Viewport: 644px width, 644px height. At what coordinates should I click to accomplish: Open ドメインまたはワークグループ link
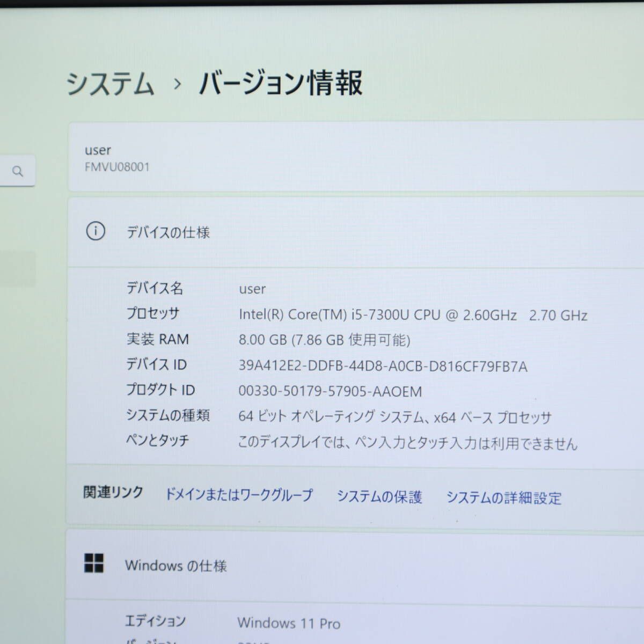pyautogui.click(x=239, y=494)
